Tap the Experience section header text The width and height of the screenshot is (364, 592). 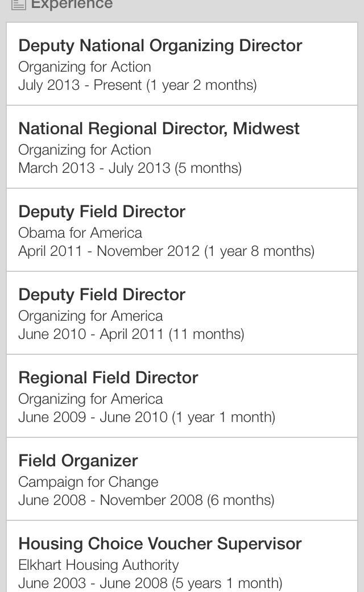[72, 5]
